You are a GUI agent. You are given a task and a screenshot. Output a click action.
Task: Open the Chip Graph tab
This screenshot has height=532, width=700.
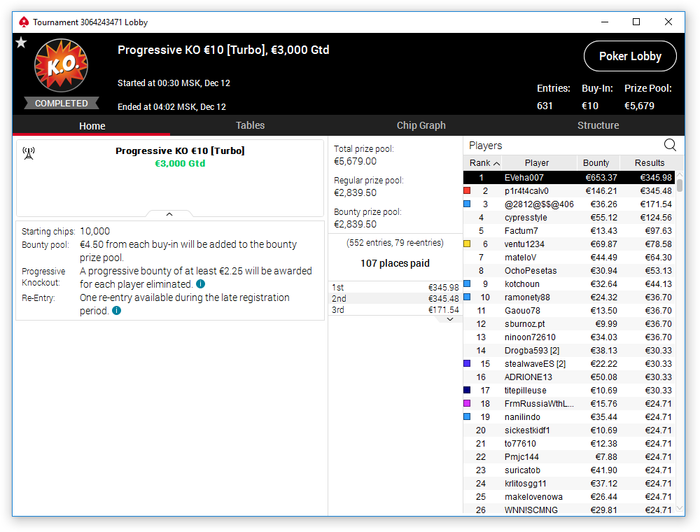tap(421, 125)
